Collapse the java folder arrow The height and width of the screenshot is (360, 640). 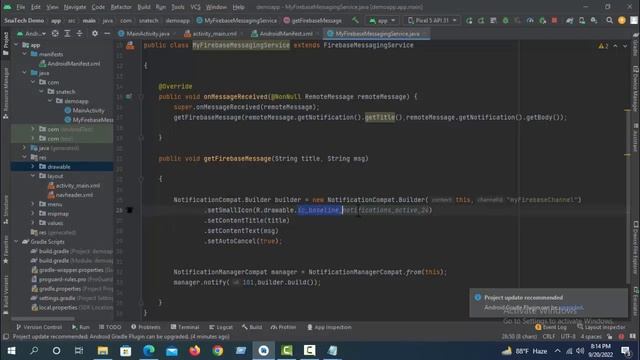pos(25,73)
